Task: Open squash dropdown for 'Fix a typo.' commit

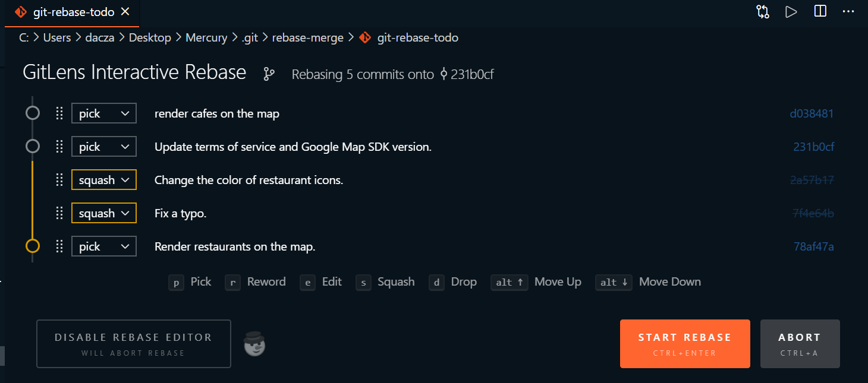Action: 104,213
